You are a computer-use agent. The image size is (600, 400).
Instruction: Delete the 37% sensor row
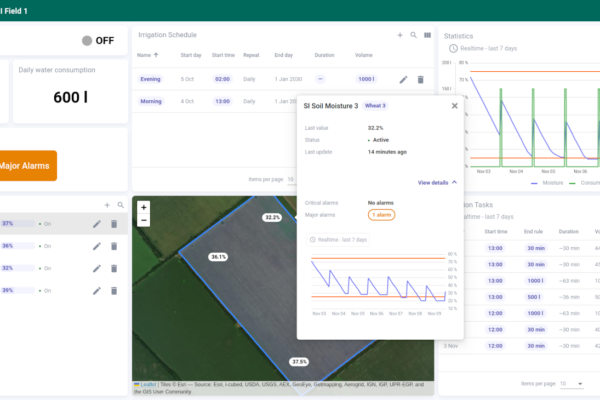(x=114, y=224)
